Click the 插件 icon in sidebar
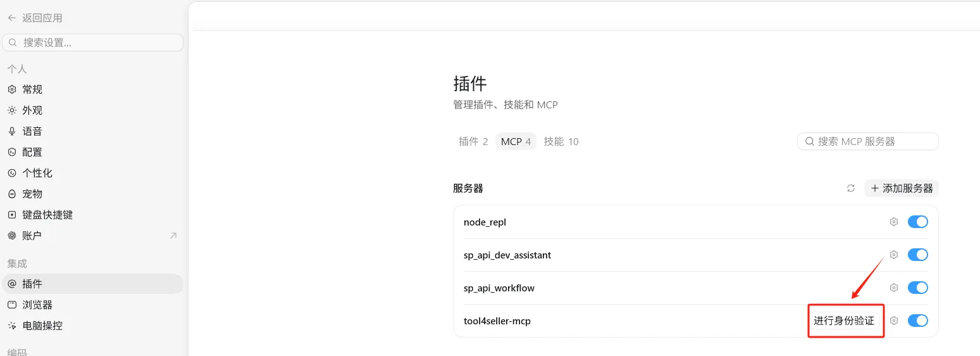This screenshot has width=980, height=356. [x=12, y=284]
